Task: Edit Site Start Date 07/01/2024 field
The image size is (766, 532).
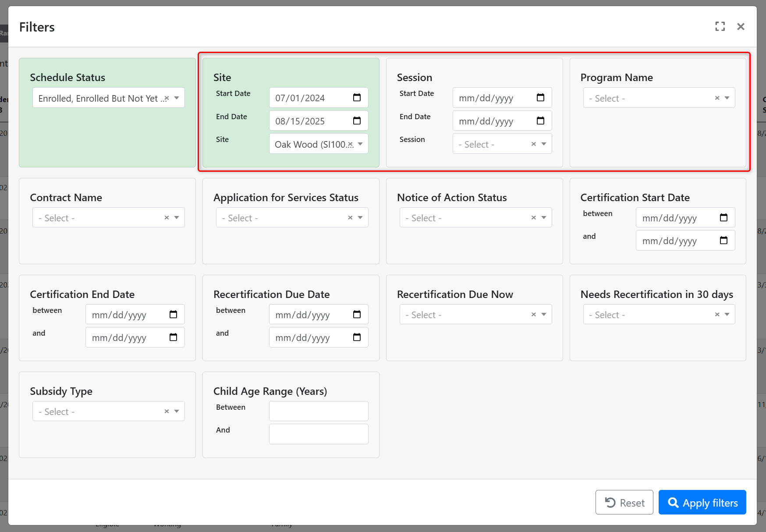Action: point(319,98)
